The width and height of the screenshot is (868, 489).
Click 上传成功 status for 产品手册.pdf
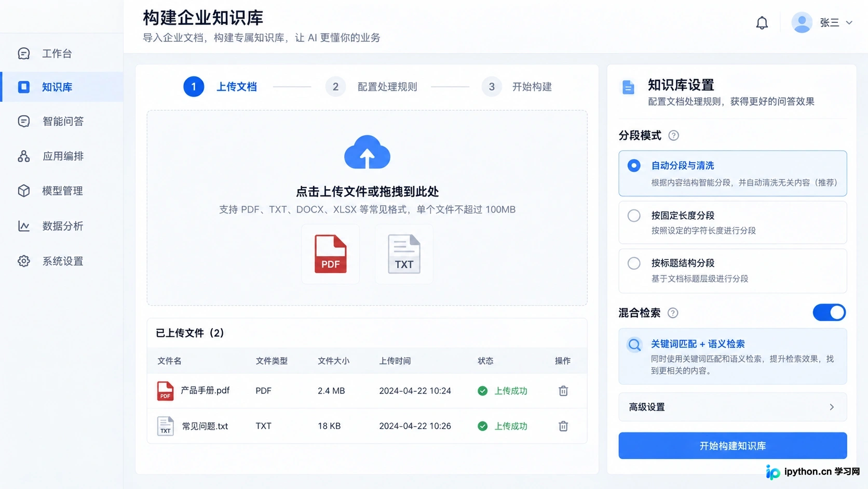click(x=503, y=391)
